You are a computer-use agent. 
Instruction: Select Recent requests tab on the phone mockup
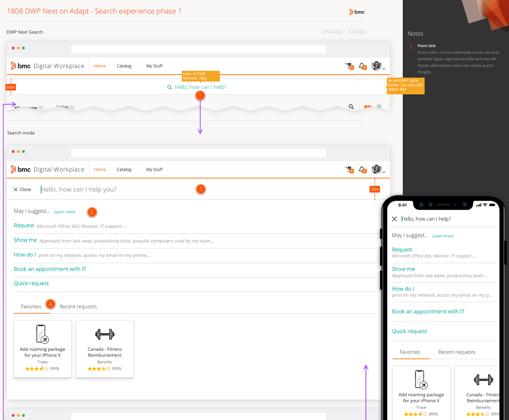(457, 352)
